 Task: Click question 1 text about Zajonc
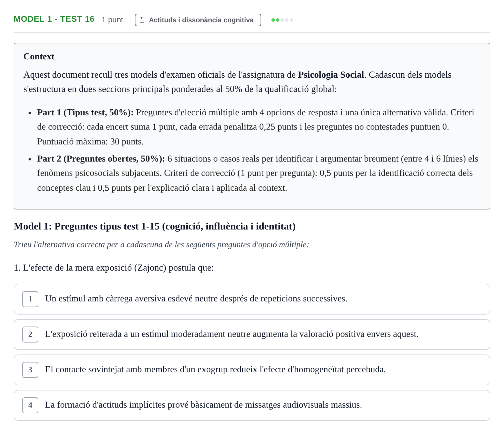coord(114,268)
